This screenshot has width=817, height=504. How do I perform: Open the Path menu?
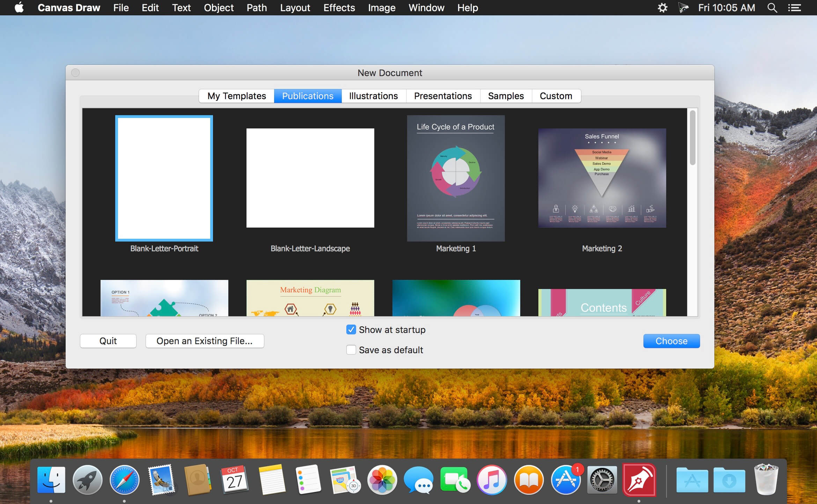(x=257, y=8)
